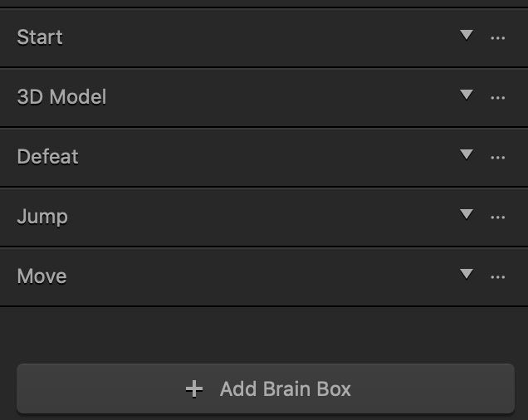
Task: Click the divider line between Defeat and Jump
Action: coord(264,187)
